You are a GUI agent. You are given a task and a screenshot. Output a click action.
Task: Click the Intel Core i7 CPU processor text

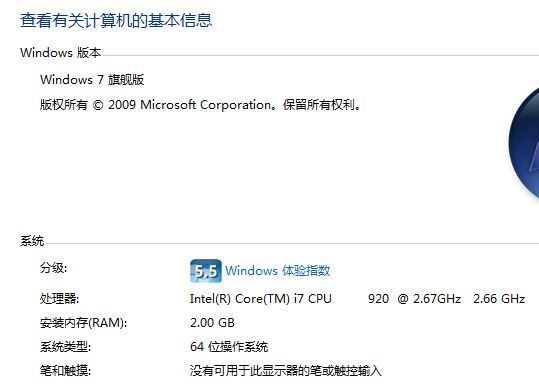[261, 299]
